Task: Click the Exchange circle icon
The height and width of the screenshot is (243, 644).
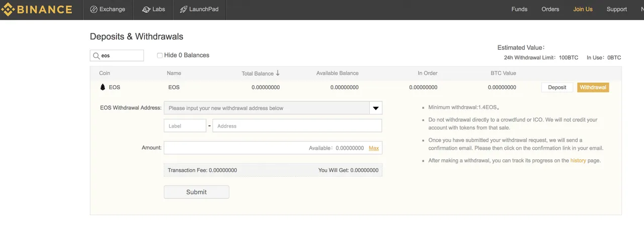Action: point(94,10)
